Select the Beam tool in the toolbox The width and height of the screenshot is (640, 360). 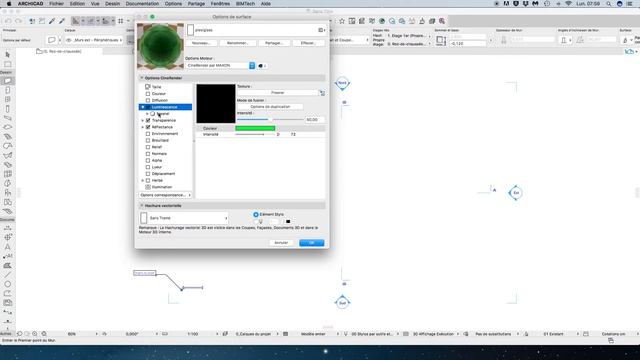coord(7,118)
